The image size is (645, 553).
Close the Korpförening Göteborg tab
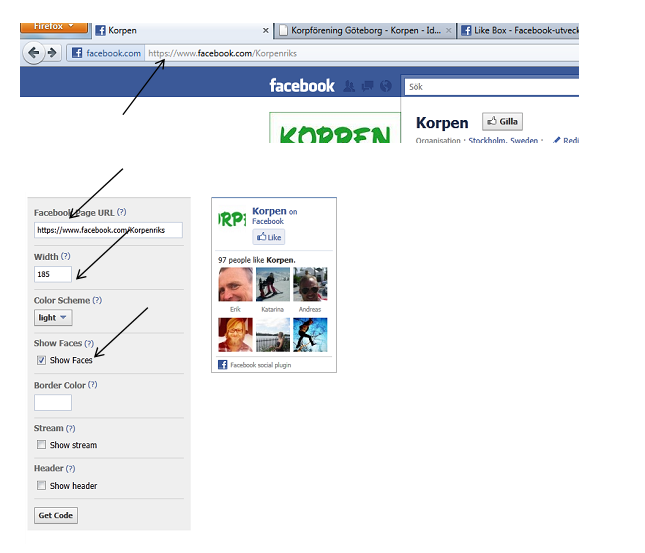point(449,30)
